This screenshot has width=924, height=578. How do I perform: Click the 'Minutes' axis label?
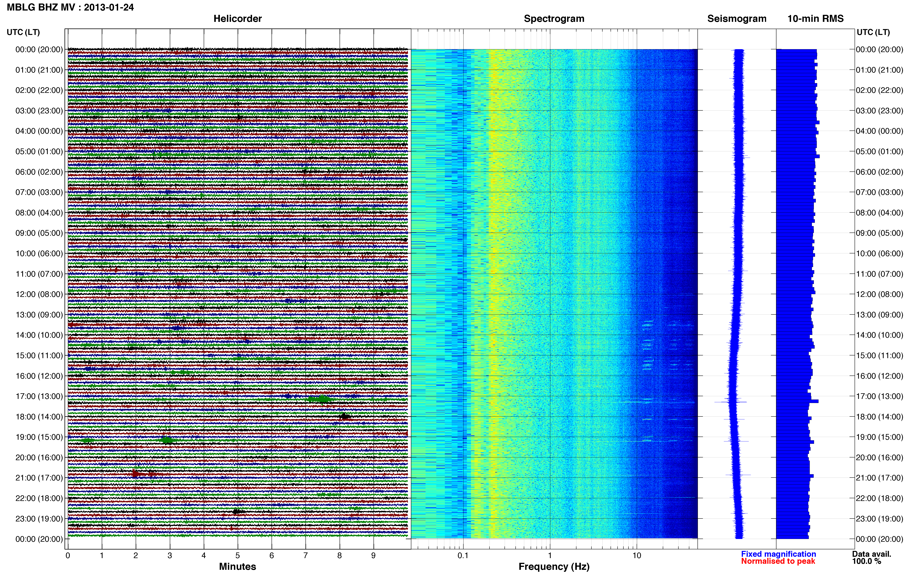(238, 566)
